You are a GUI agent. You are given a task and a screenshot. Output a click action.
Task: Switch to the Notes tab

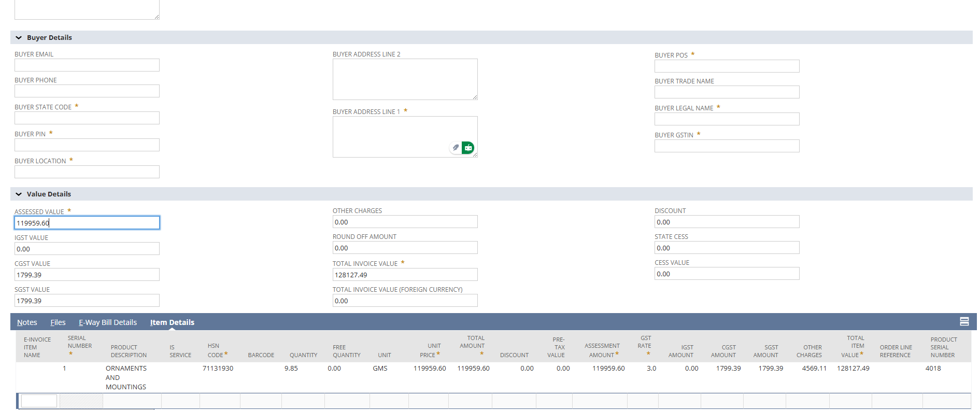pos(27,322)
